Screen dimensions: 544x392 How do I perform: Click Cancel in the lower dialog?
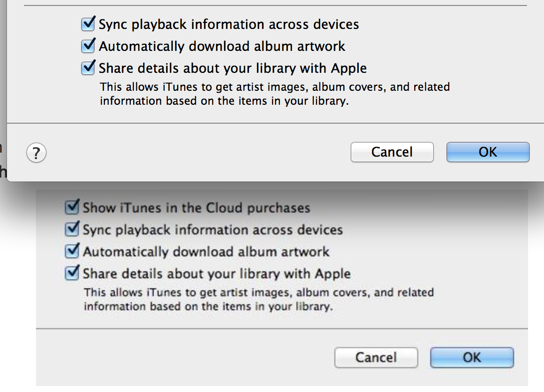(376, 358)
